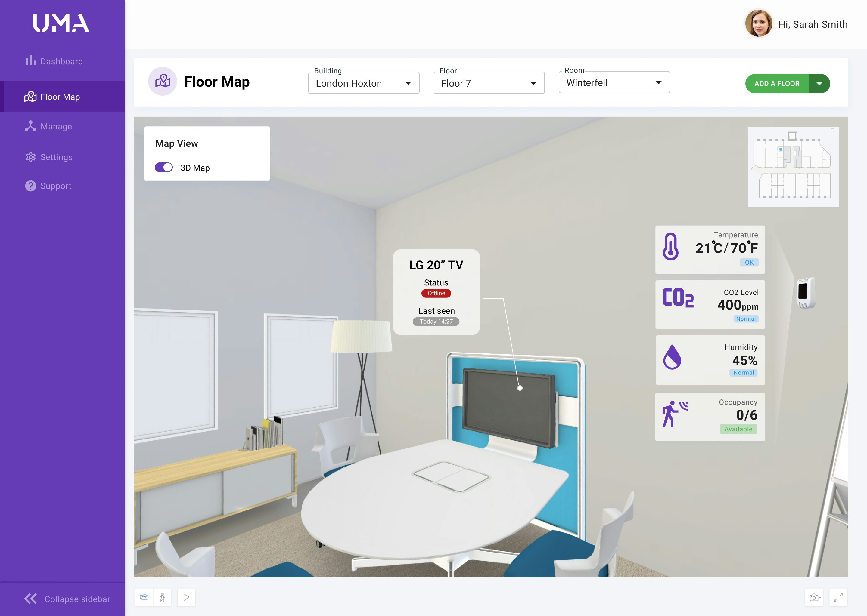Image resolution: width=867 pixels, height=616 pixels.
Task: Expand map to fullscreen
Action: [x=838, y=597]
